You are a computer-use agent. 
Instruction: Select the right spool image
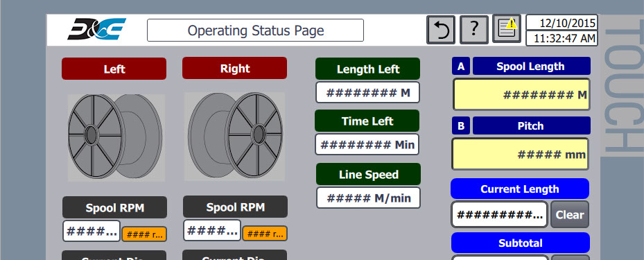234,137
